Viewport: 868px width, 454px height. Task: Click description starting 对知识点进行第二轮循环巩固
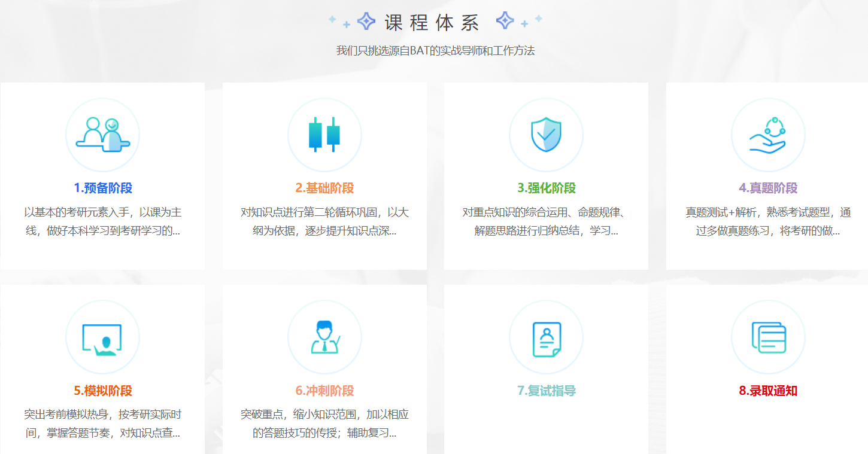tap(324, 222)
